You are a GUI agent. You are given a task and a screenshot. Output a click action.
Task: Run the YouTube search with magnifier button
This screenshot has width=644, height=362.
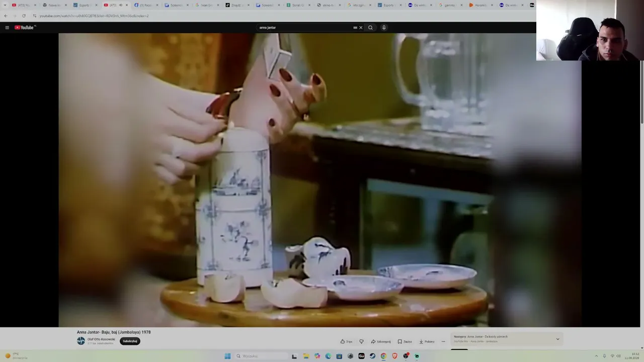370,28
